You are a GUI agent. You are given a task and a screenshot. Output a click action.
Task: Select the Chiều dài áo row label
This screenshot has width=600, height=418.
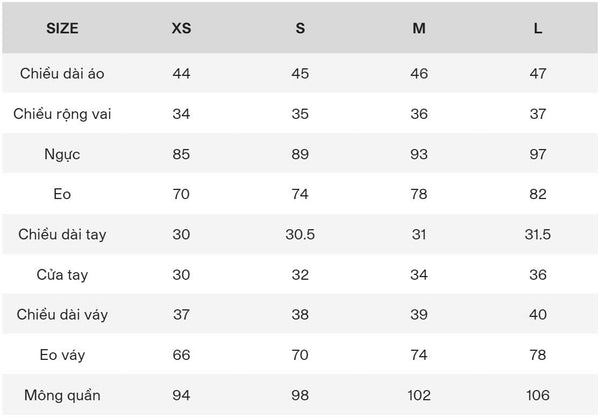tap(62, 74)
